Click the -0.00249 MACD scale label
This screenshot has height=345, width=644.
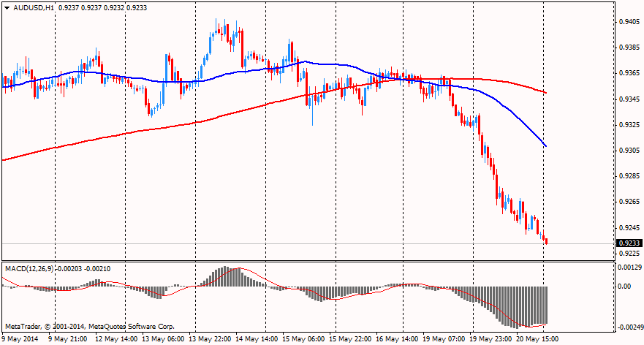coord(629,328)
